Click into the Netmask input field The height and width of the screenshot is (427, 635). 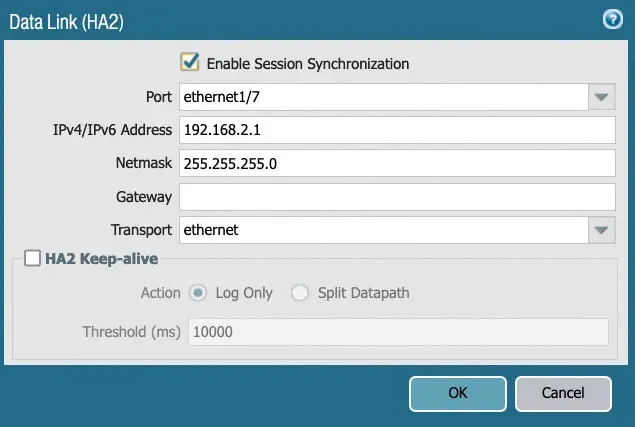coord(395,163)
